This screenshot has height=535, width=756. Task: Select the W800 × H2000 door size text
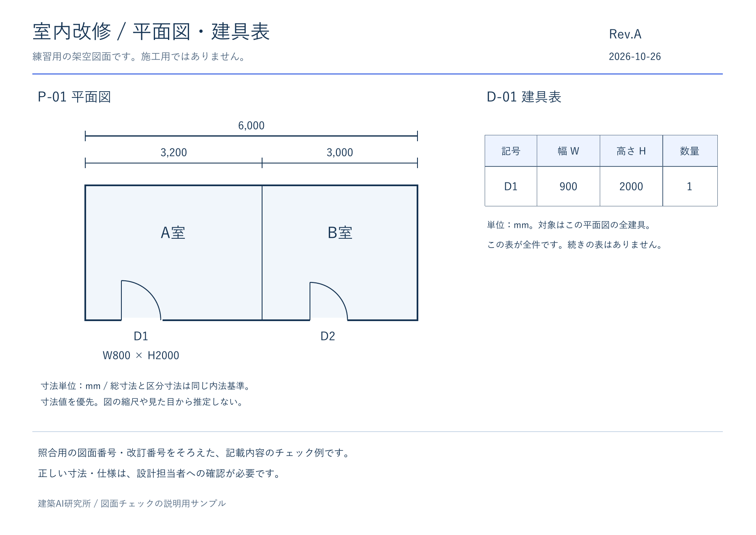coord(141,355)
